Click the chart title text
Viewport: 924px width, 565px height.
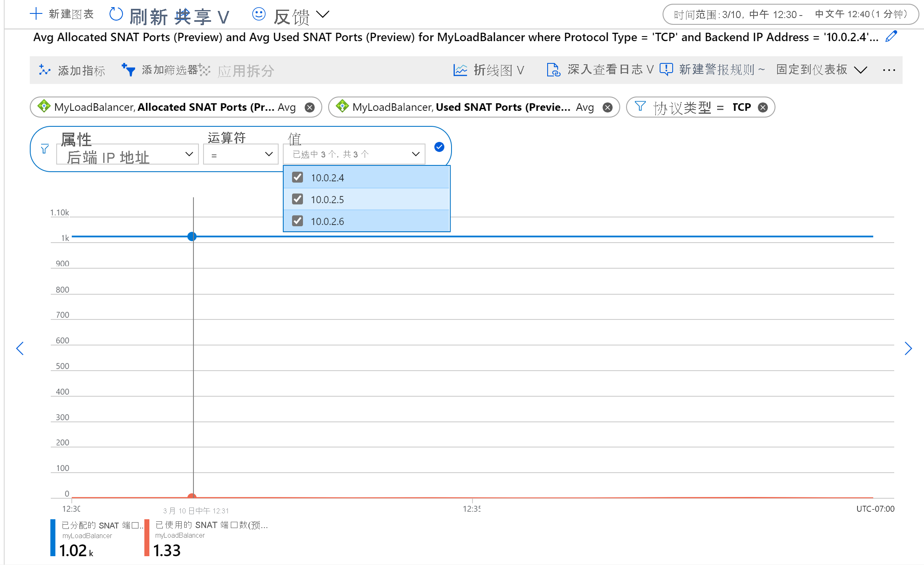point(456,37)
